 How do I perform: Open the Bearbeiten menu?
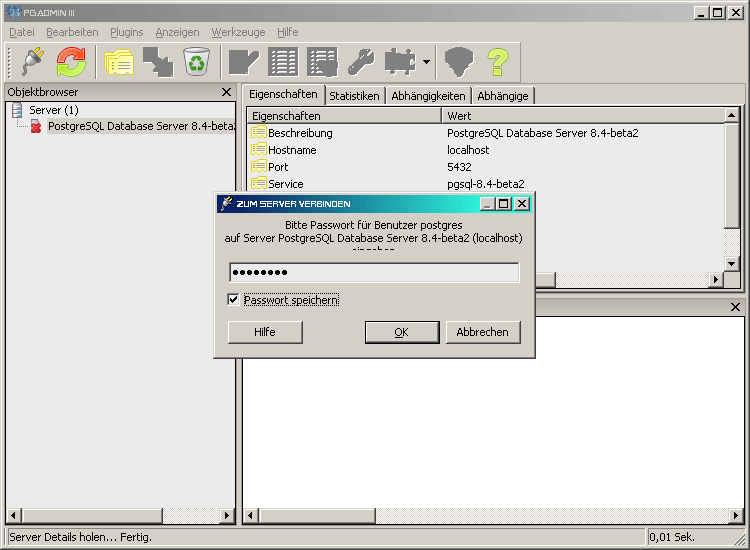[72, 32]
